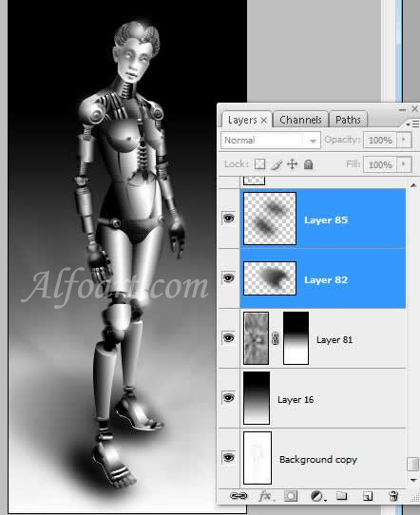Select Layer 16 gradient thumbnail

tap(257, 398)
